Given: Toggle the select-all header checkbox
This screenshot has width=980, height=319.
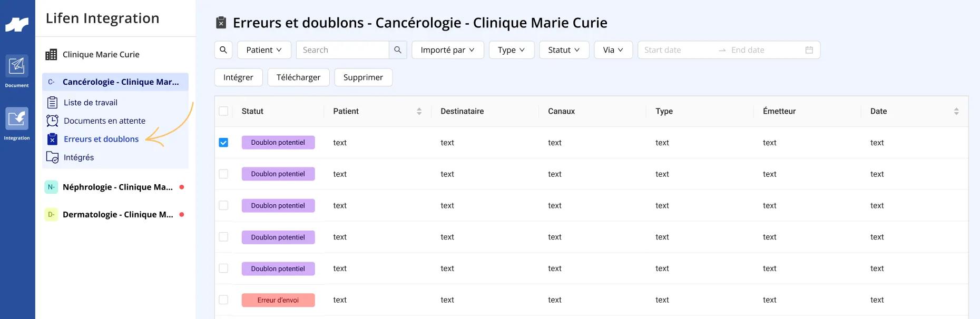Looking at the screenshot, I should pos(223,111).
